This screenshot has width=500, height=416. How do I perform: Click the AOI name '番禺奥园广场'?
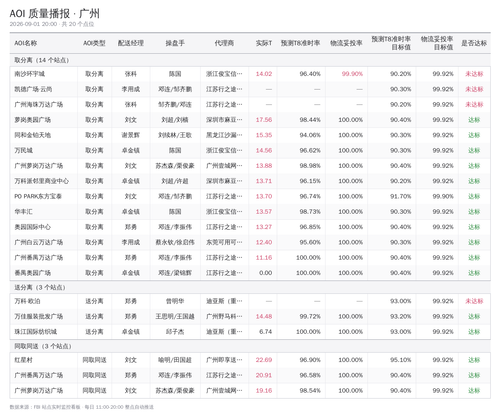coord(32,273)
